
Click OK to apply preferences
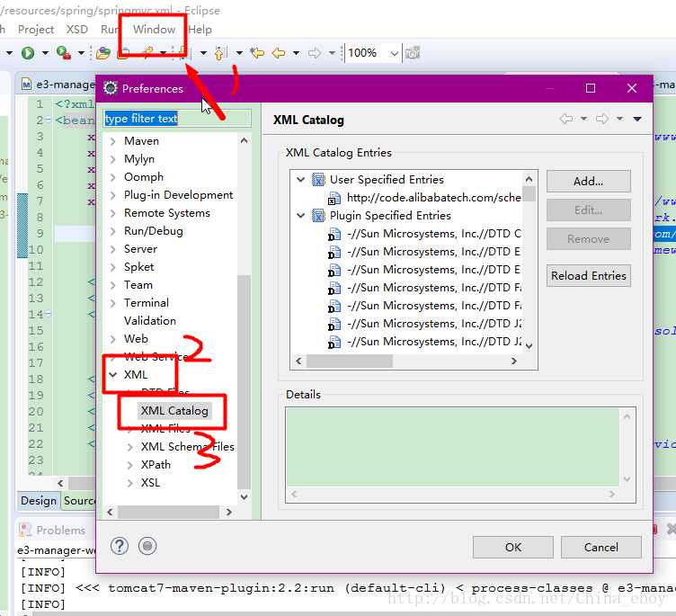coord(513,547)
